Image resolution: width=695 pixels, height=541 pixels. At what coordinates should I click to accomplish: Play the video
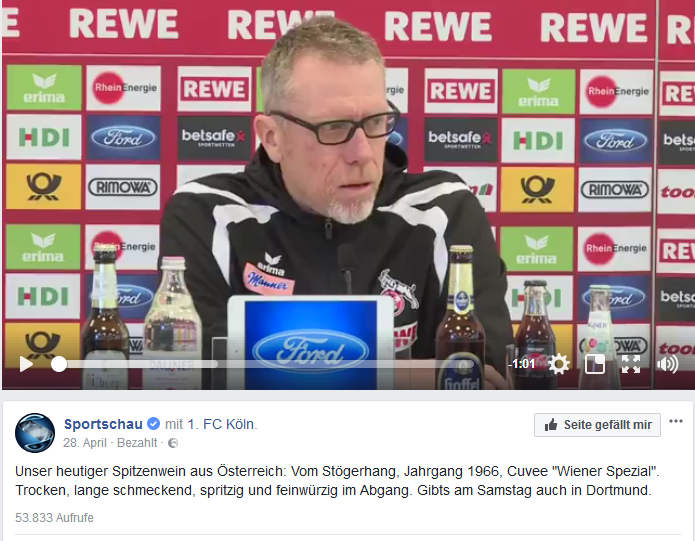point(26,364)
